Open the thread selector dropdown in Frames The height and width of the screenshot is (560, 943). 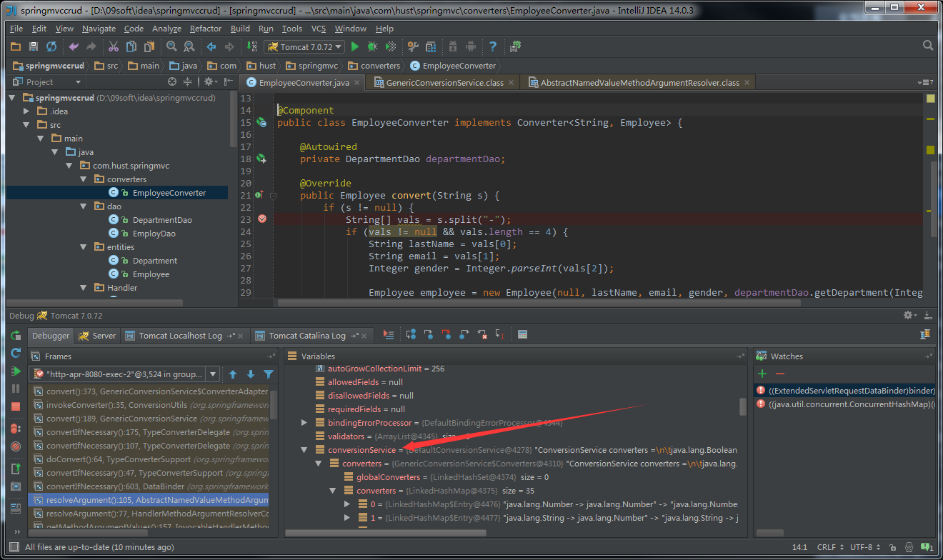click(213, 374)
